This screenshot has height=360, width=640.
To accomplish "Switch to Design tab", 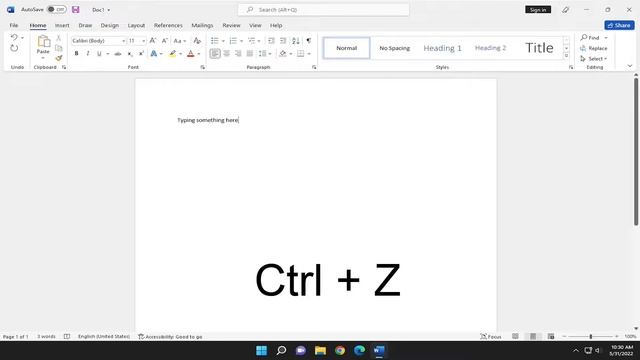I will [x=110, y=25].
